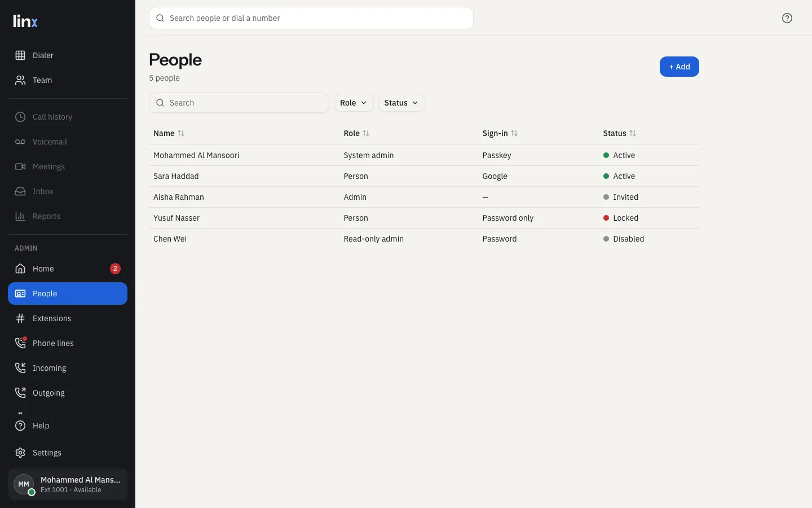Sort the table by Role column

356,133
